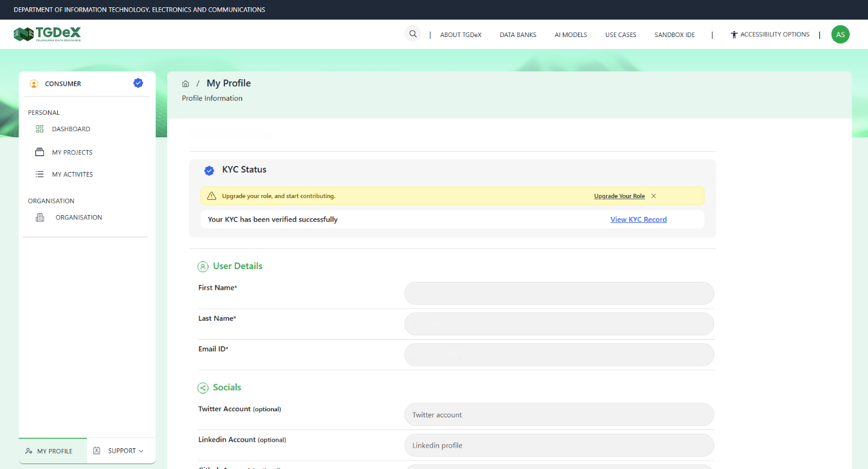The height and width of the screenshot is (469, 868).
Task: Click the verified shield beside KYC Status
Action: click(209, 170)
